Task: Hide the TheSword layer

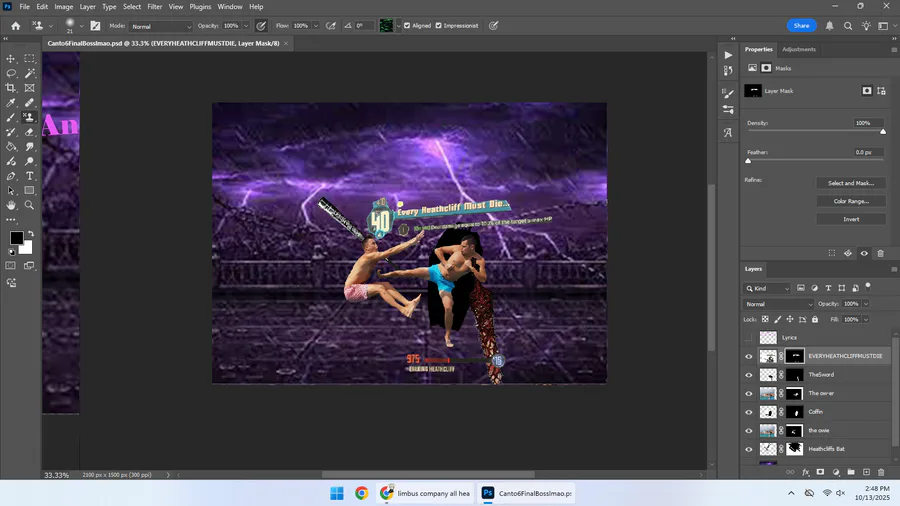Action: [748, 375]
